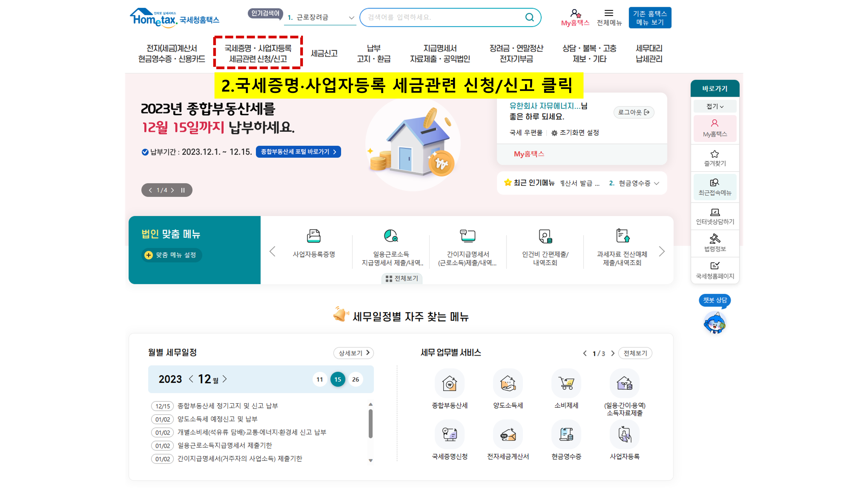Select the 소비제세 shopping cart icon

[566, 384]
